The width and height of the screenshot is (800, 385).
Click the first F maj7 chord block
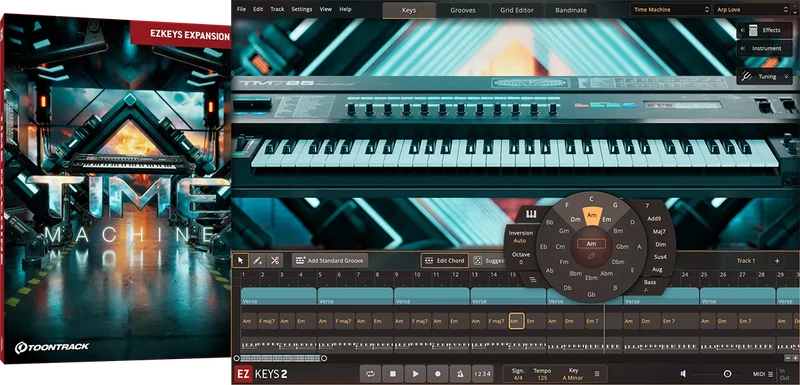pos(267,321)
